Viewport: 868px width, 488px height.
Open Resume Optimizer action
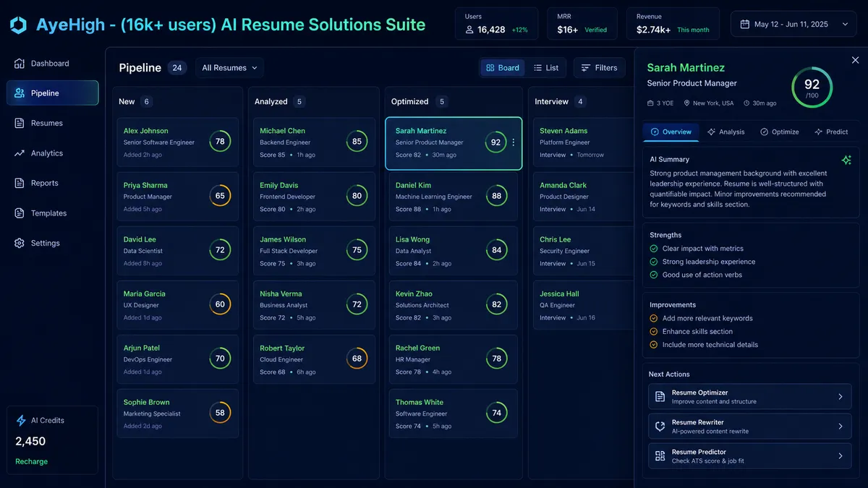[x=749, y=397]
